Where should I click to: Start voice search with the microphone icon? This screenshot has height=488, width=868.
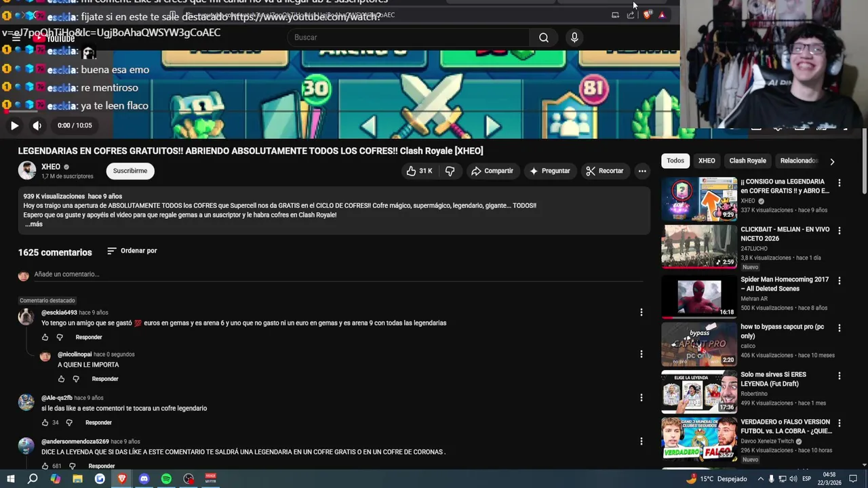(x=574, y=37)
